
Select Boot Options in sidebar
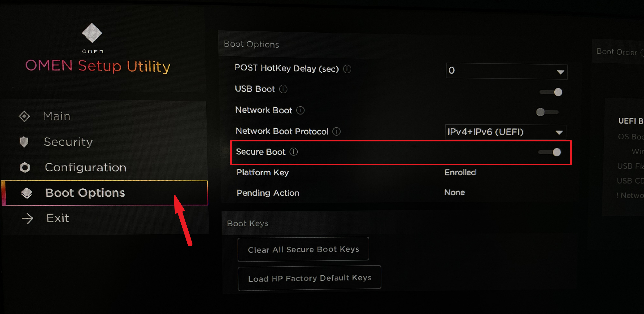pos(85,193)
